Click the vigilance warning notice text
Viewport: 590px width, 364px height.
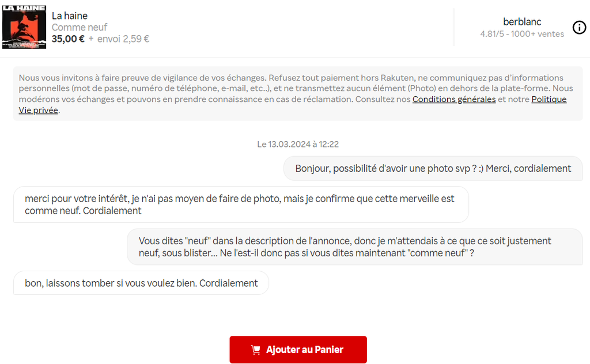click(x=298, y=94)
